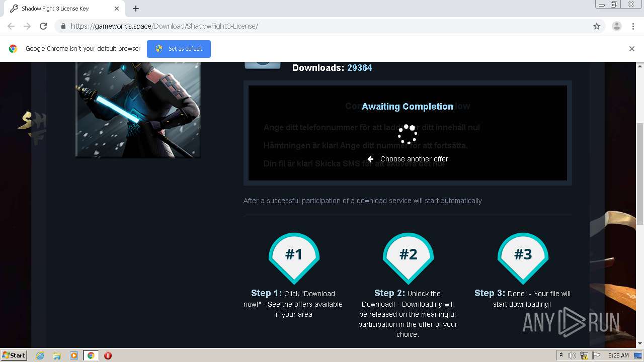Viewport: 644px width, 362px height.
Task: Open the volume speaker tray icon
Action: pos(572,355)
